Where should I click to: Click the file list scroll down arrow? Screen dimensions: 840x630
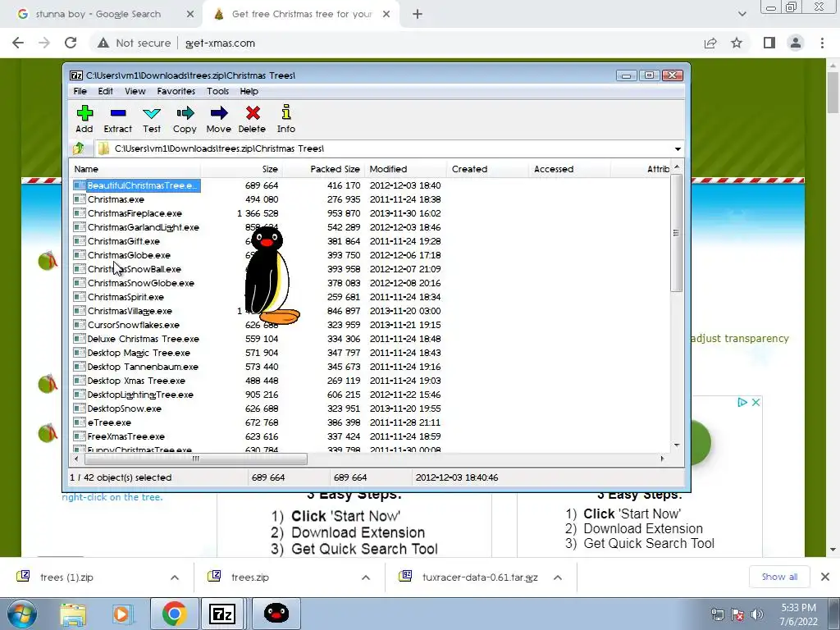pyautogui.click(x=677, y=445)
